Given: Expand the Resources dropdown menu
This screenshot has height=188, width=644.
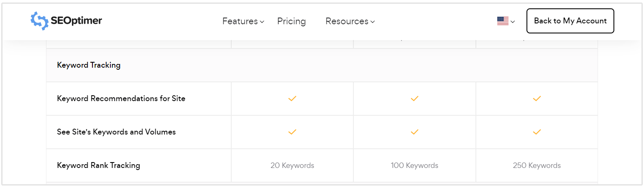Looking at the screenshot, I should [350, 21].
